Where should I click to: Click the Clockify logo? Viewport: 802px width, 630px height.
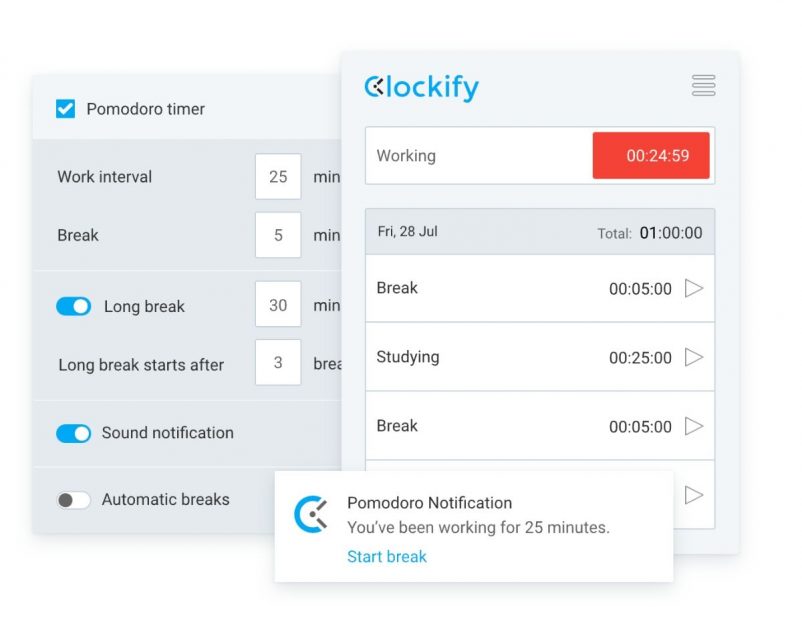[421, 88]
